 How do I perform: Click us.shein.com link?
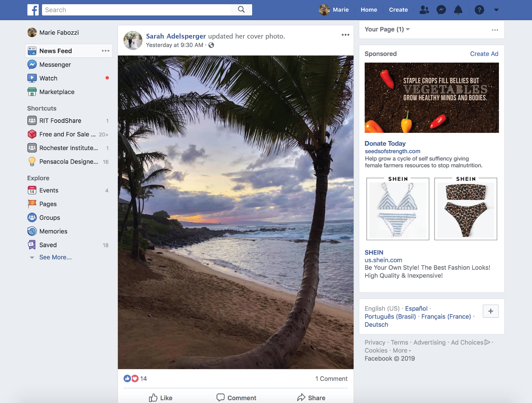(x=383, y=260)
